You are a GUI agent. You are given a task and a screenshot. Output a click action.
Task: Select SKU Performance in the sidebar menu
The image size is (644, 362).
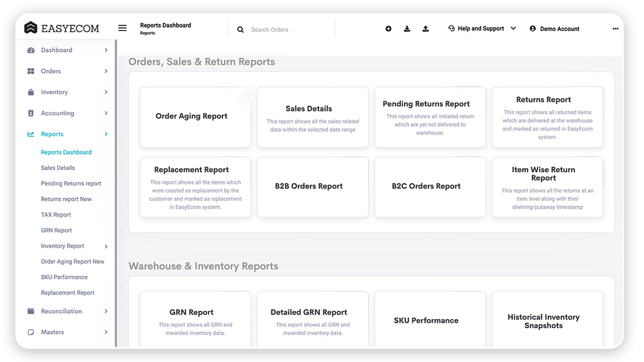point(64,277)
